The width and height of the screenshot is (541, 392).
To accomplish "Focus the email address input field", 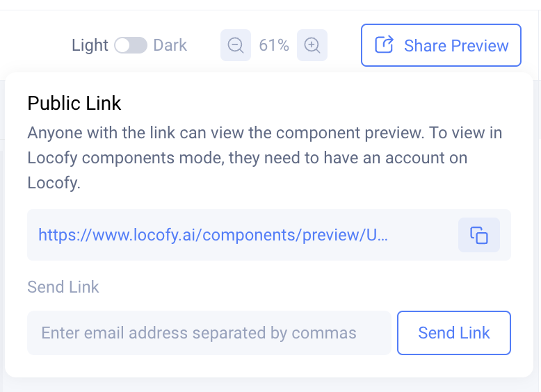I will (x=209, y=333).
